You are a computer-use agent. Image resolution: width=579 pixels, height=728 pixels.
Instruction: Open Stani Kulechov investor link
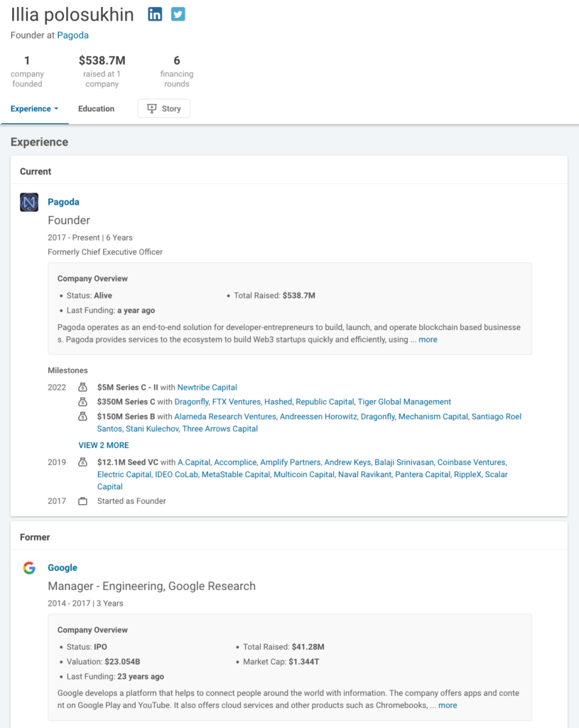tap(152, 429)
